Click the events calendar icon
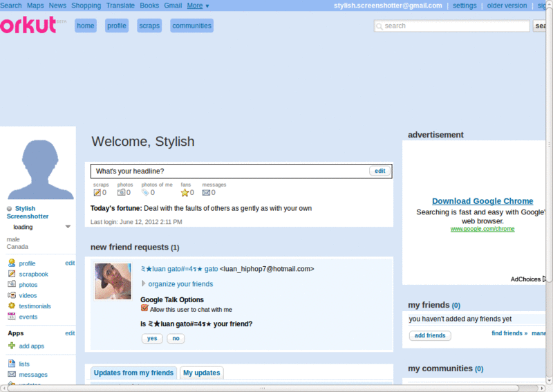 click(12, 316)
